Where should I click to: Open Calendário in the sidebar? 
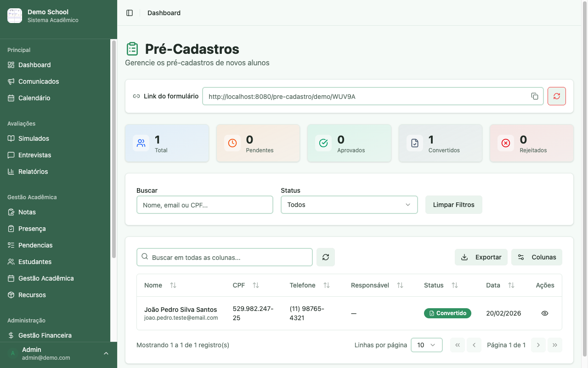55,98
